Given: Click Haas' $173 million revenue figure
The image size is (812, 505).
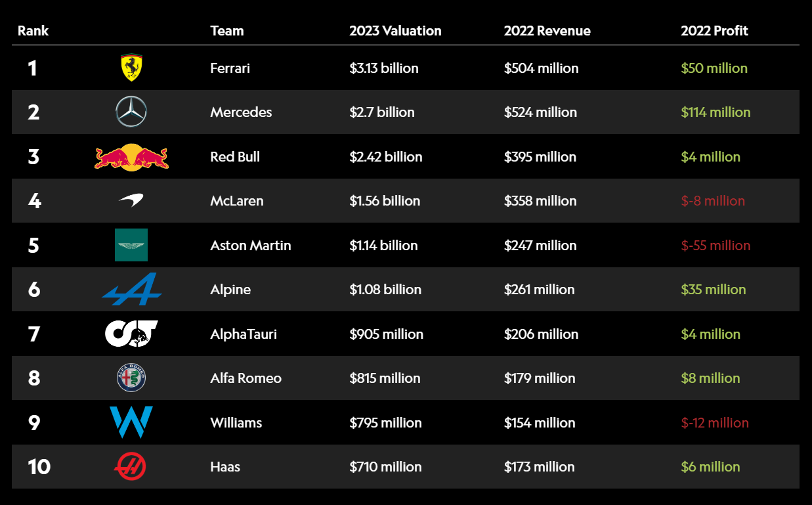Looking at the screenshot, I should coord(539,467).
